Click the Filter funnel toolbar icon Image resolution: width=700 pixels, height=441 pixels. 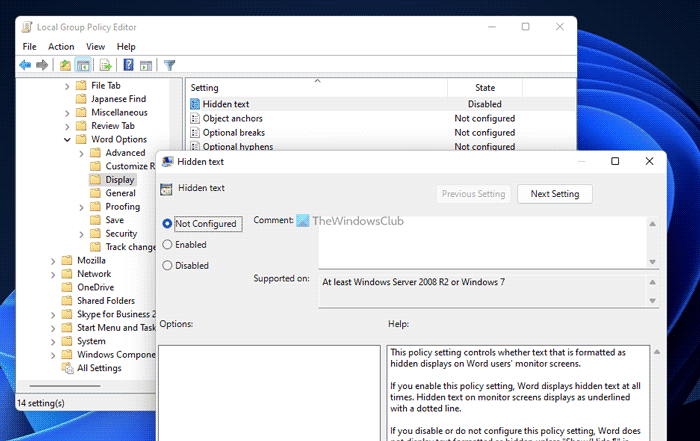click(x=169, y=65)
